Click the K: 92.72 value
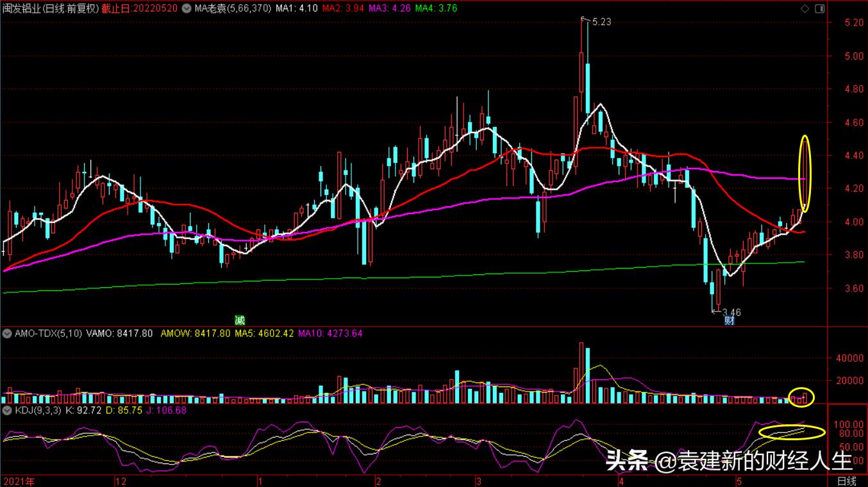Screen dimensions: 868x487 [x=84, y=410]
